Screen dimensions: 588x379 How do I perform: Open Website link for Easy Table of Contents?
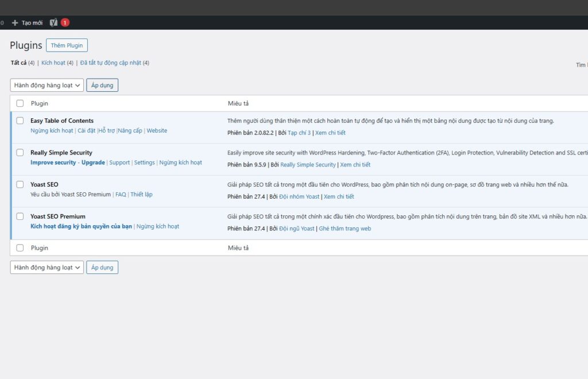pyautogui.click(x=157, y=130)
